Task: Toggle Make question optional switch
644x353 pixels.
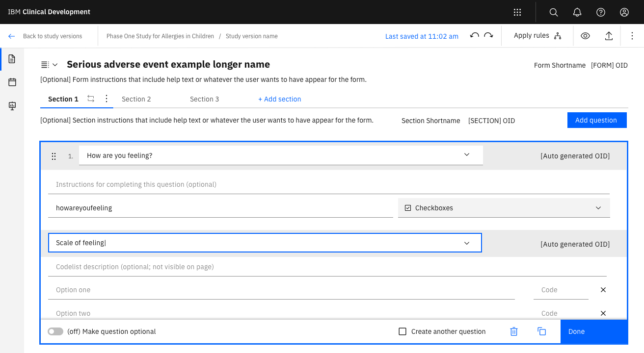Action: pyautogui.click(x=55, y=331)
